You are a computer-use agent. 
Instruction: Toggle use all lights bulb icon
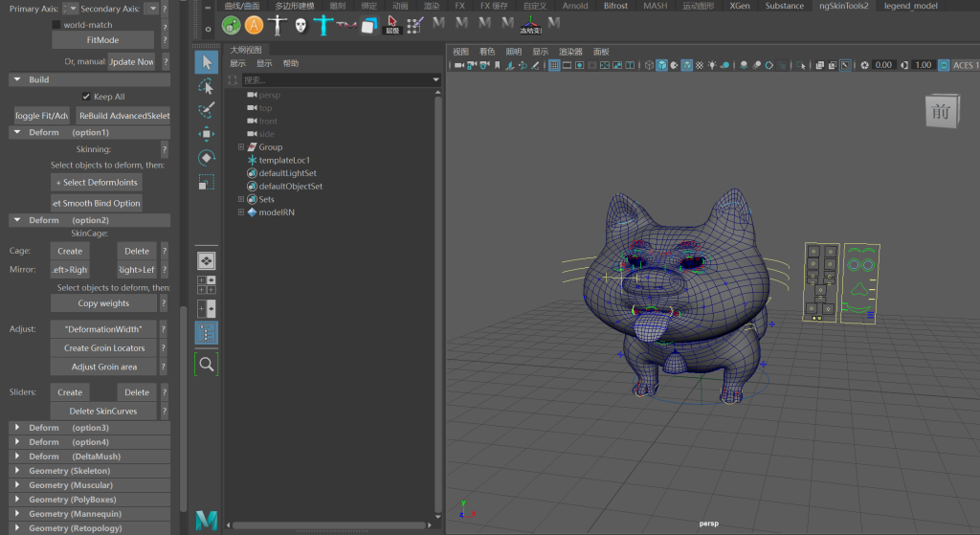pos(712,65)
